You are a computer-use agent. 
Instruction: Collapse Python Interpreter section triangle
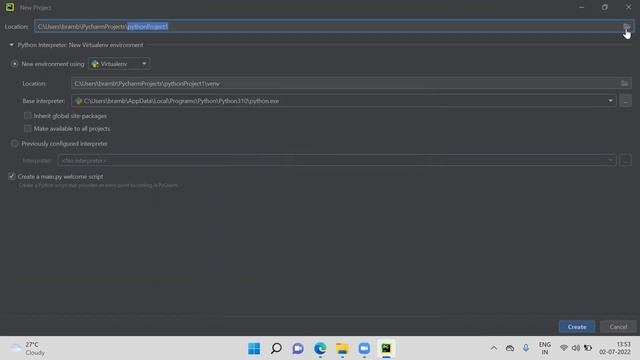pyautogui.click(x=11, y=45)
